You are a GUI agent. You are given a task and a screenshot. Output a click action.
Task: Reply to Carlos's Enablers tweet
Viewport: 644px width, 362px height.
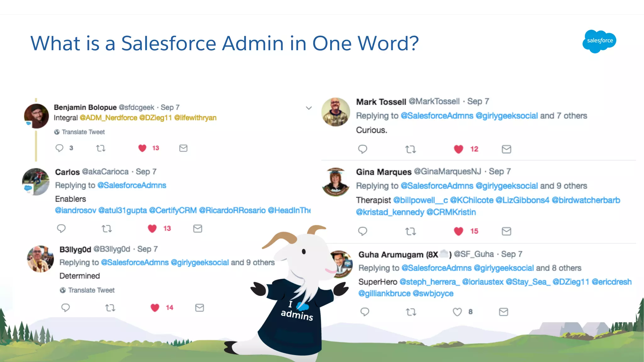point(61,228)
